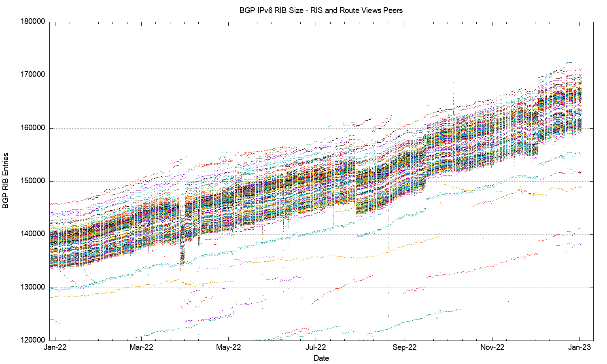Select the Nov-22 date tick label
The height and width of the screenshot is (364, 607).
tap(492, 347)
